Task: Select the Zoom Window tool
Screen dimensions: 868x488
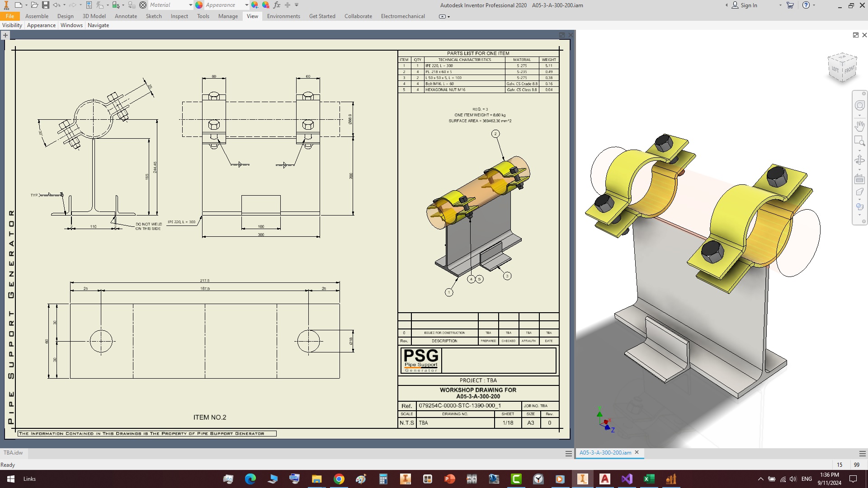Action: [x=859, y=141]
